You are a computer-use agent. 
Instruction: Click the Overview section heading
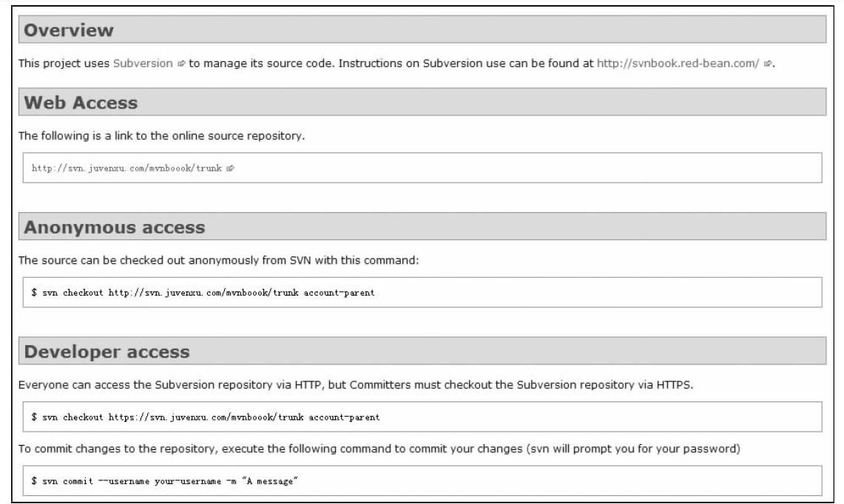[x=67, y=31]
